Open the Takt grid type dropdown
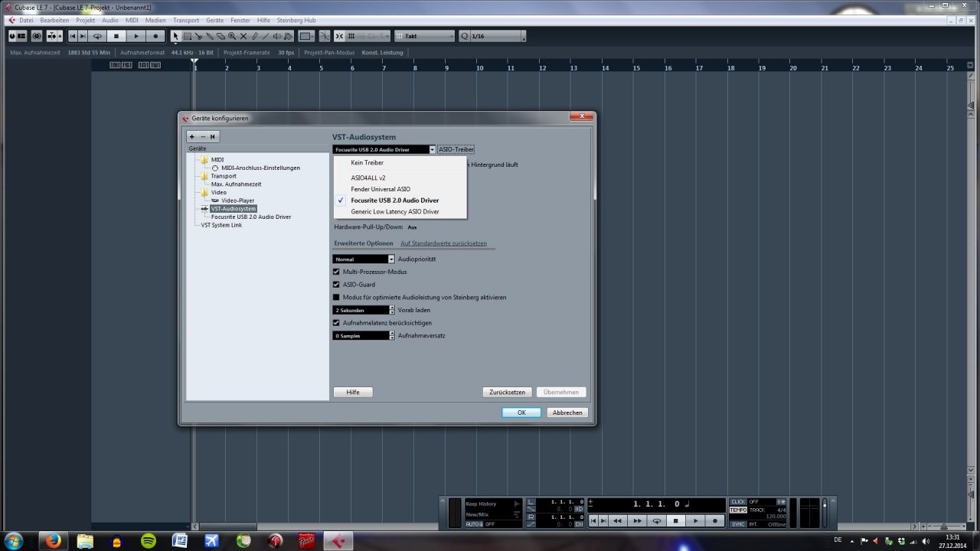The width and height of the screenshot is (980, 551). point(425,36)
